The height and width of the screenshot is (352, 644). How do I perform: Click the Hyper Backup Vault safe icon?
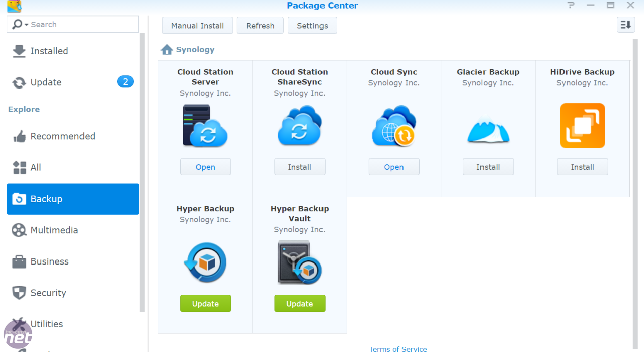(299, 262)
